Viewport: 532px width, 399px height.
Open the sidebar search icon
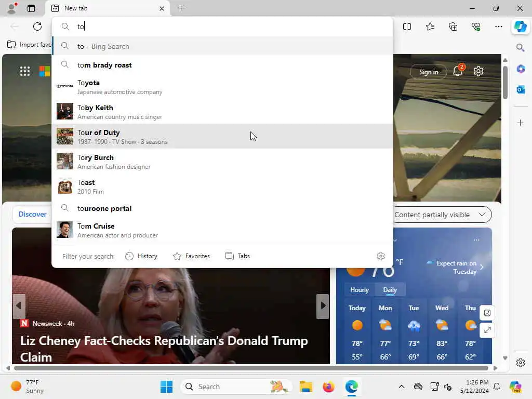pyautogui.click(x=520, y=47)
